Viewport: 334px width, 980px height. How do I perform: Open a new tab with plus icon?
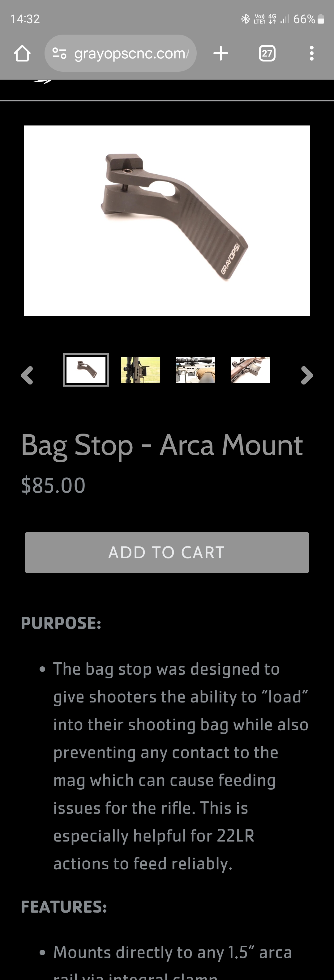[221, 53]
